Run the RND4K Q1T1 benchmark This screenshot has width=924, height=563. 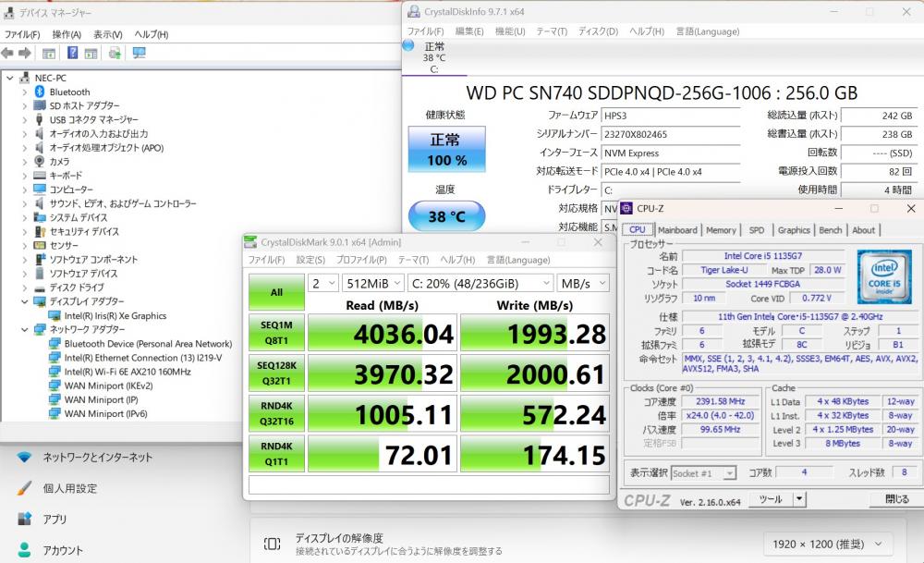(x=276, y=453)
